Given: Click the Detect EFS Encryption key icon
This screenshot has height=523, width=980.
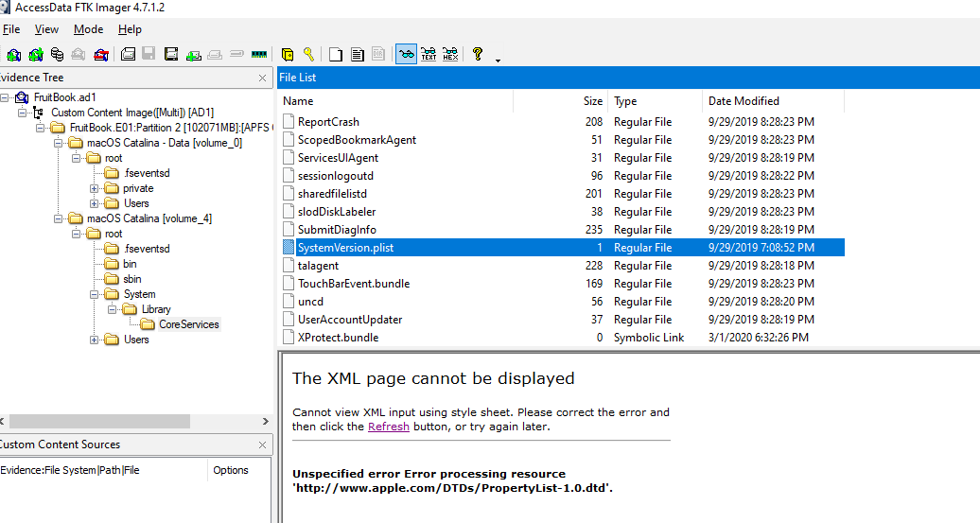Looking at the screenshot, I should 308,55.
